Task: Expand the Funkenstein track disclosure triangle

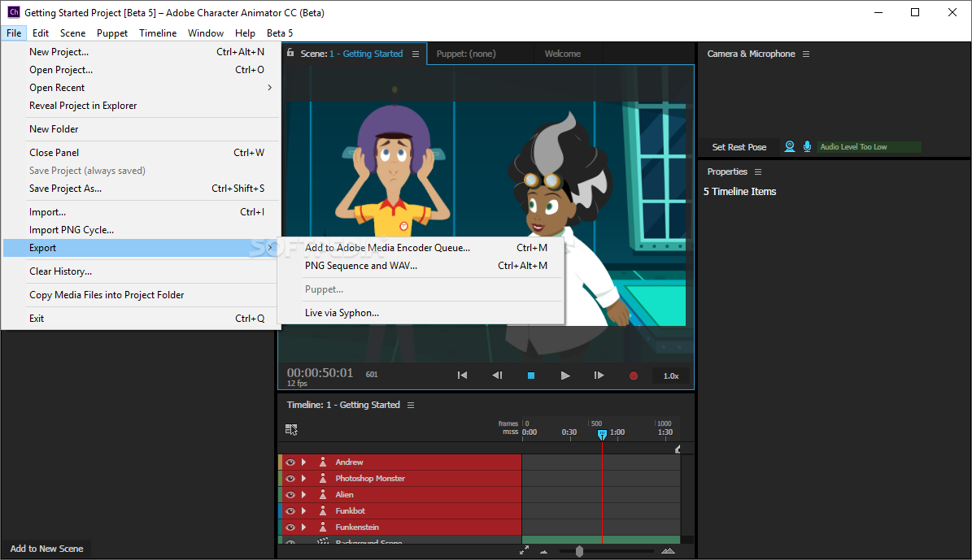Action: [x=304, y=527]
